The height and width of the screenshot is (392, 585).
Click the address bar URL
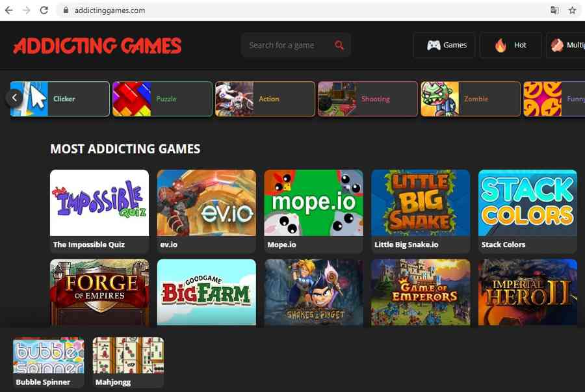[x=110, y=10]
